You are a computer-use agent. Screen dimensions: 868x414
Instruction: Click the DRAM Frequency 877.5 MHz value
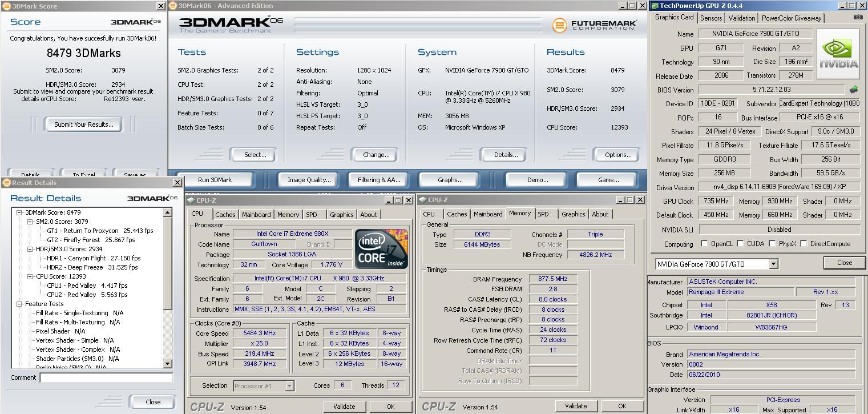(x=552, y=279)
